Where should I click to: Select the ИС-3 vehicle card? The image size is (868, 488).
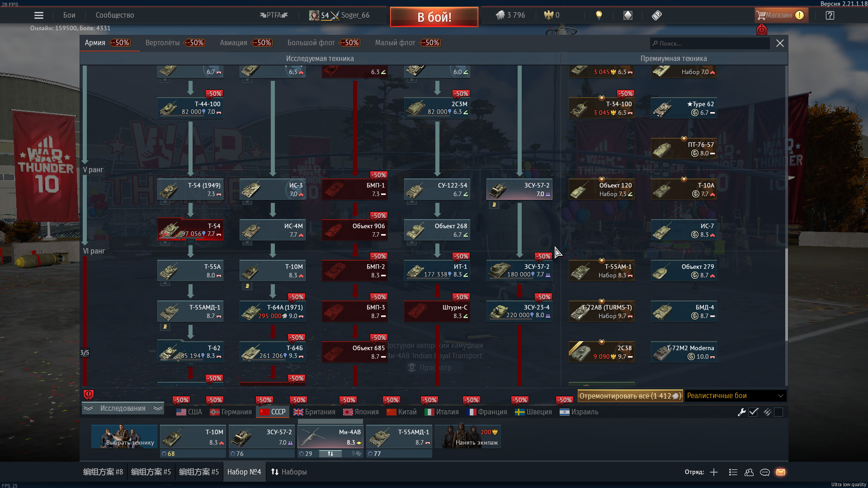[273, 190]
